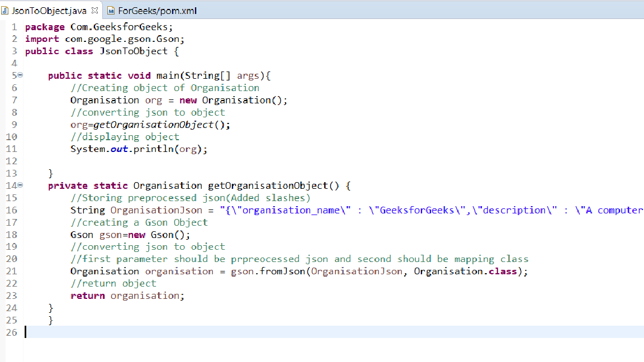The image size is (644, 362).
Task: Click 'return organisation;' on line 23
Action: [x=127, y=296]
